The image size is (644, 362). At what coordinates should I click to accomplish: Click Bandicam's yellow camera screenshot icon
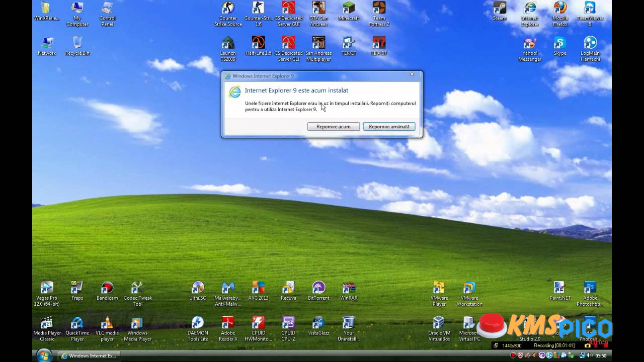click(588, 345)
